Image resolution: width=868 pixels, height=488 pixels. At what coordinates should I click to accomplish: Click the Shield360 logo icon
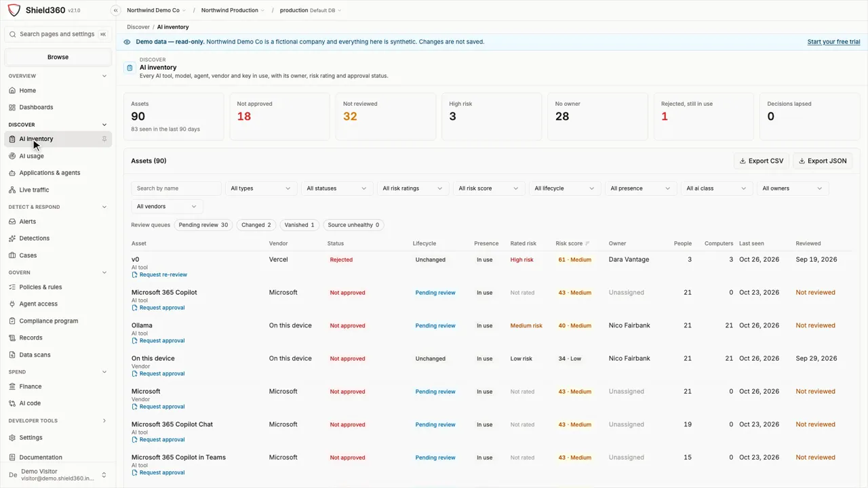click(x=14, y=10)
